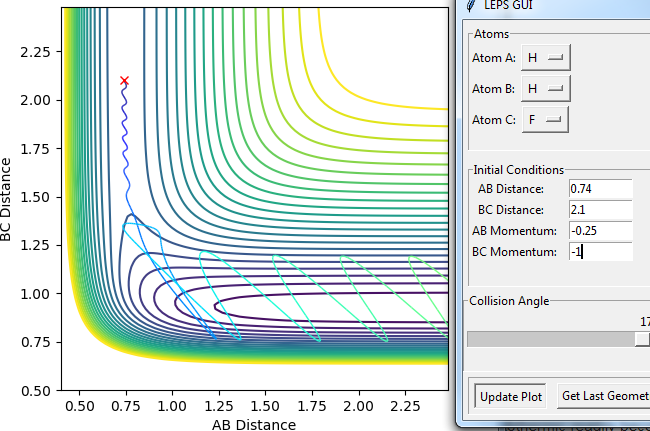Click the 'Collision Angle' group label
This screenshot has width=650, height=431.
[x=509, y=301]
